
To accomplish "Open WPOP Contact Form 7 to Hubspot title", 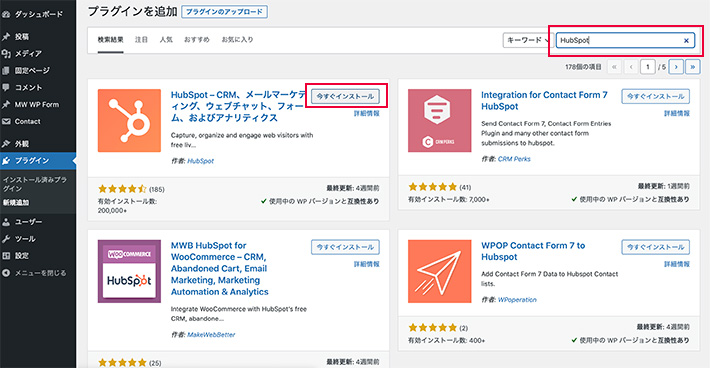I will pos(533,251).
